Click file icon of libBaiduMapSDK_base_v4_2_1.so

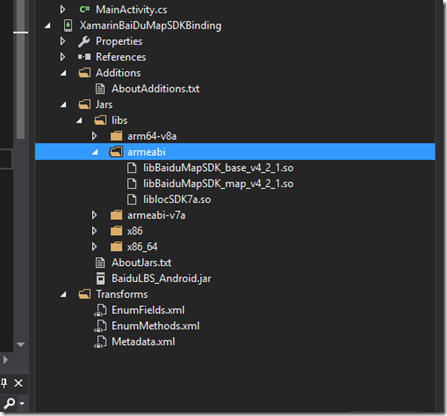[x=132, y=168]
